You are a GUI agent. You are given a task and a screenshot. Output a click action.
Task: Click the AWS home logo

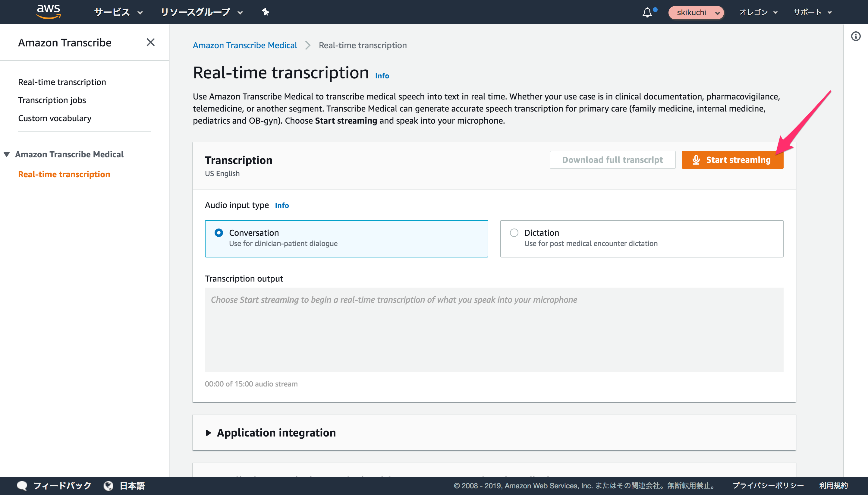tap(48, 12)
